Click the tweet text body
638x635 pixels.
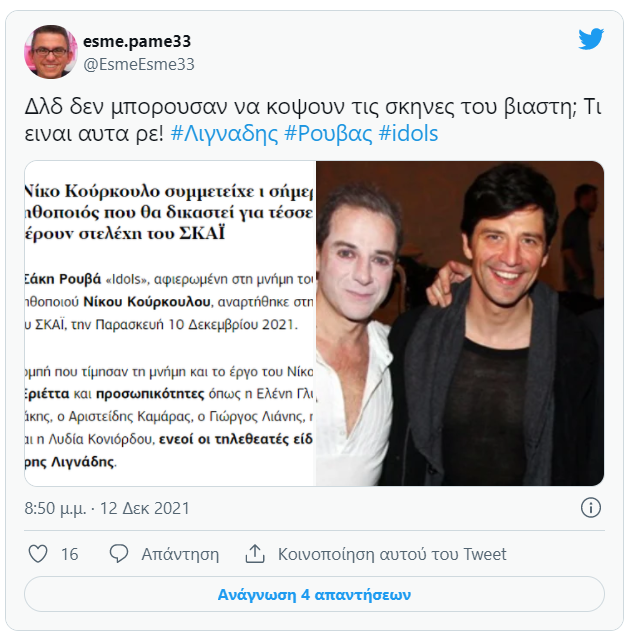(313, 120)
